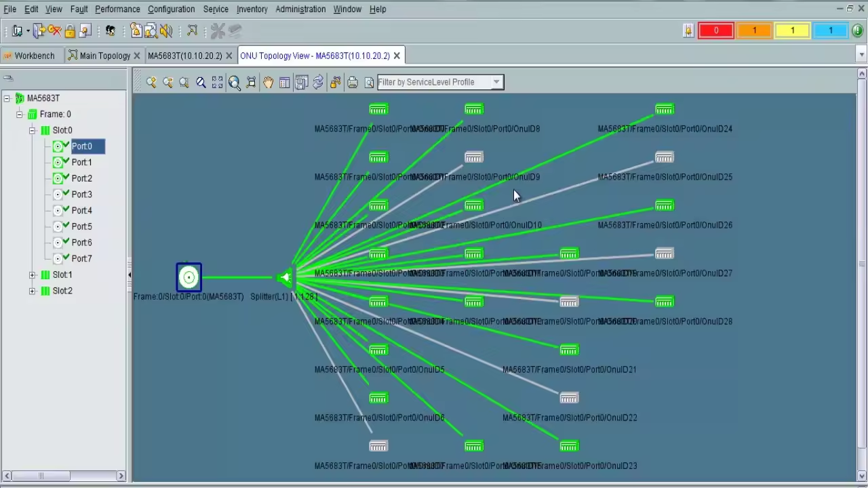Click the zoom in magnifier icon in topology toolbar
The image size is (868, 488).
(x=151, y=82)
